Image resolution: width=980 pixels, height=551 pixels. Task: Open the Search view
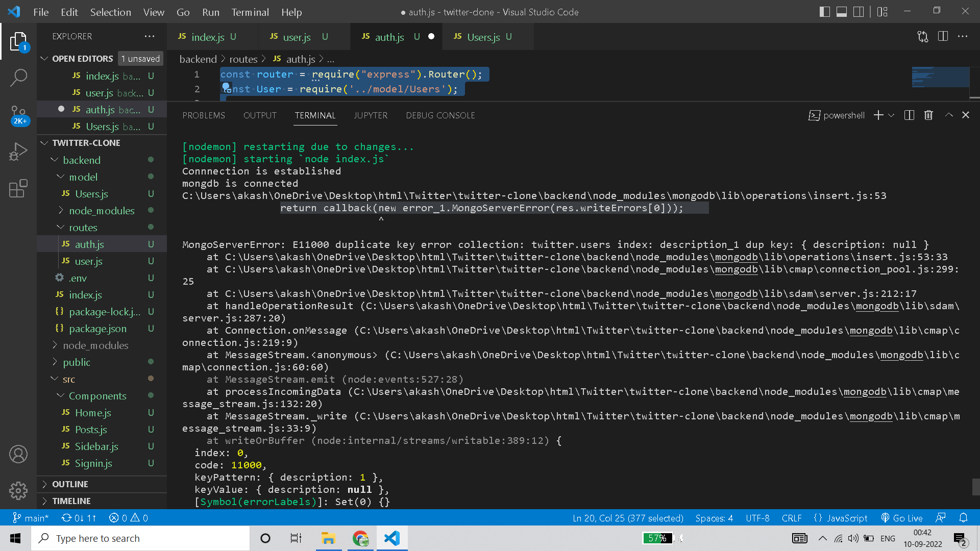(x=18, y=78)
